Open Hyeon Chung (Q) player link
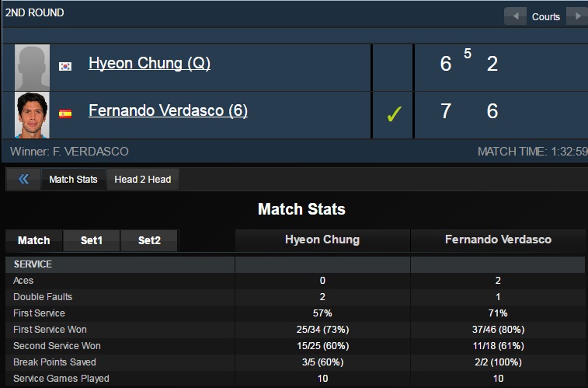Image resolution: width=588 pixels, height=388 pixels. (149, 63)
